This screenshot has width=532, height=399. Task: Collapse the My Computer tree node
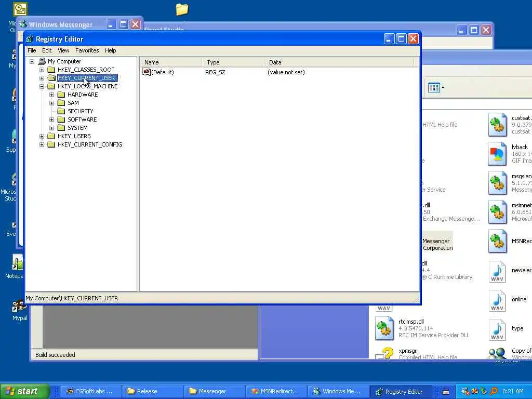click(x=32, y=61)
